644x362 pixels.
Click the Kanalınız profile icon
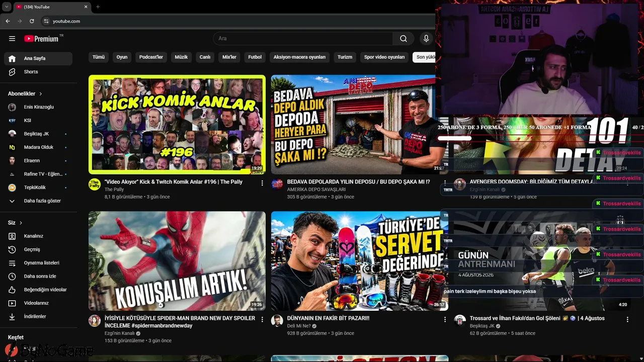coord(12,236)
